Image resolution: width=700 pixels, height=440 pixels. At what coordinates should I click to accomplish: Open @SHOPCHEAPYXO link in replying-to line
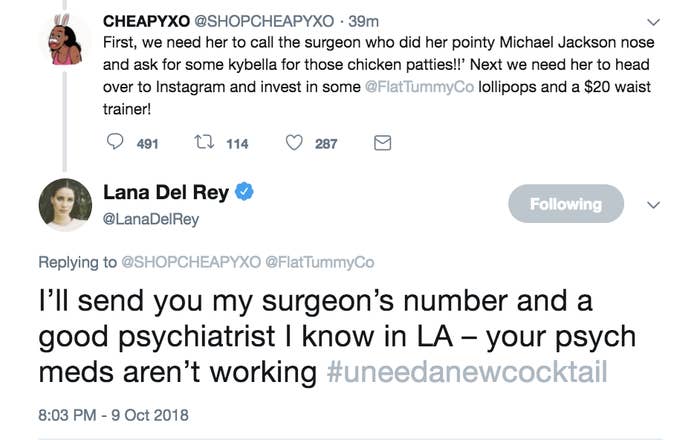tap(190, 263)
